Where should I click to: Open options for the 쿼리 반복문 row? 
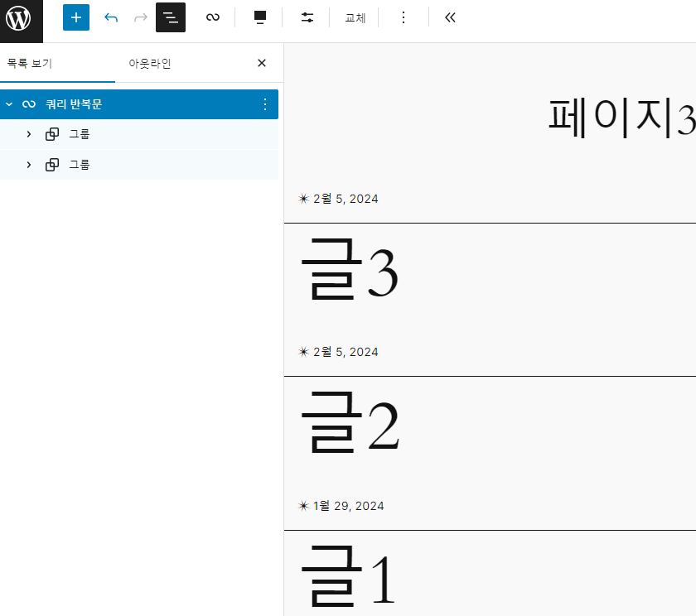[x=265, y=104]
